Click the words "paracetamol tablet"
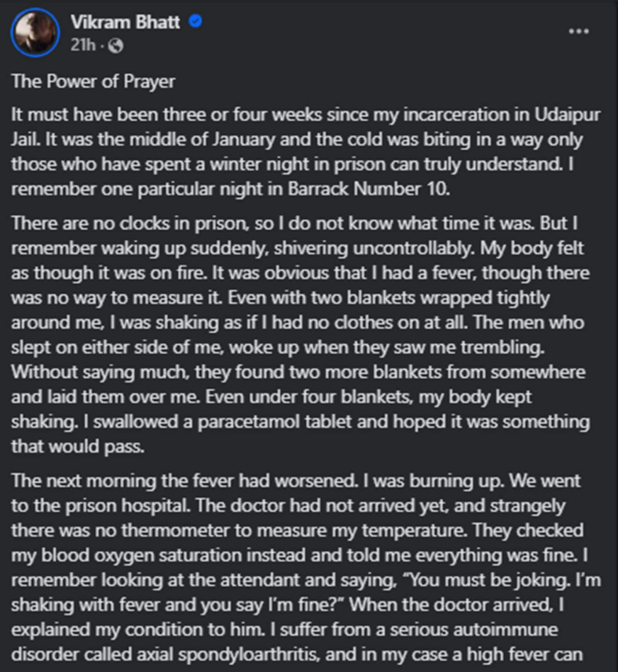This screenshot has height=672, width=618. coord(275,422)
